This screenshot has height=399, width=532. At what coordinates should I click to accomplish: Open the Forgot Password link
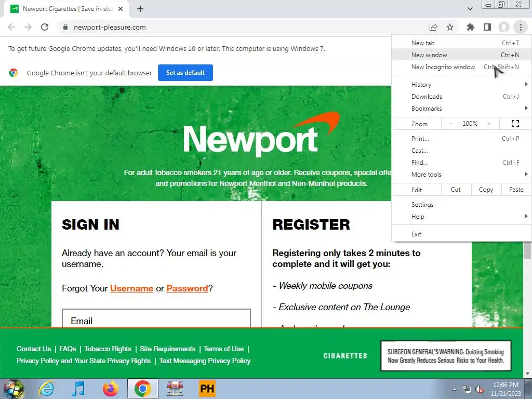(187, 288)
